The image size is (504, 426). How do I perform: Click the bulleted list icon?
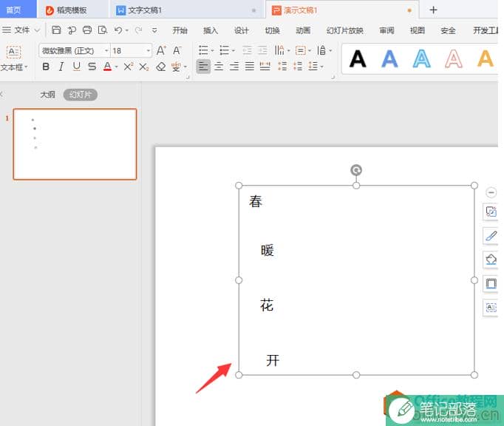(203, 50)
